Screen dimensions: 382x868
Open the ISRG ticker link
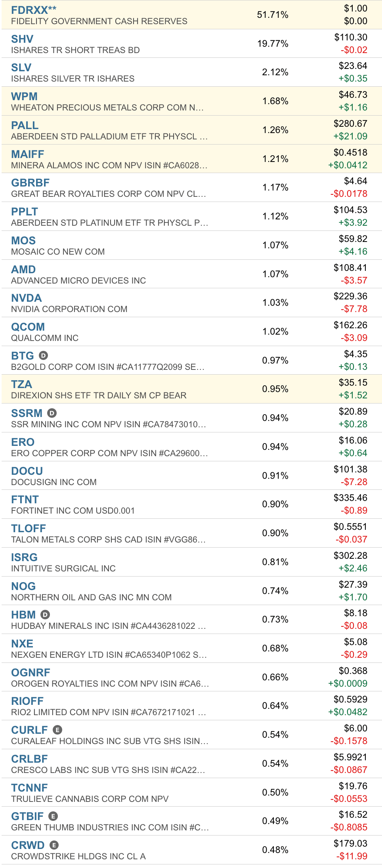coord(25,557)
